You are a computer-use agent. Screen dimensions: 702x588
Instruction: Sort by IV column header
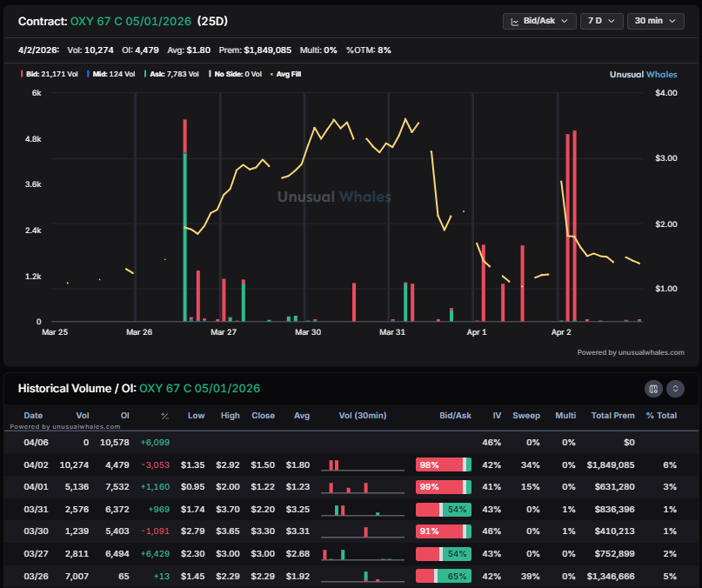[x=497, y=416]
